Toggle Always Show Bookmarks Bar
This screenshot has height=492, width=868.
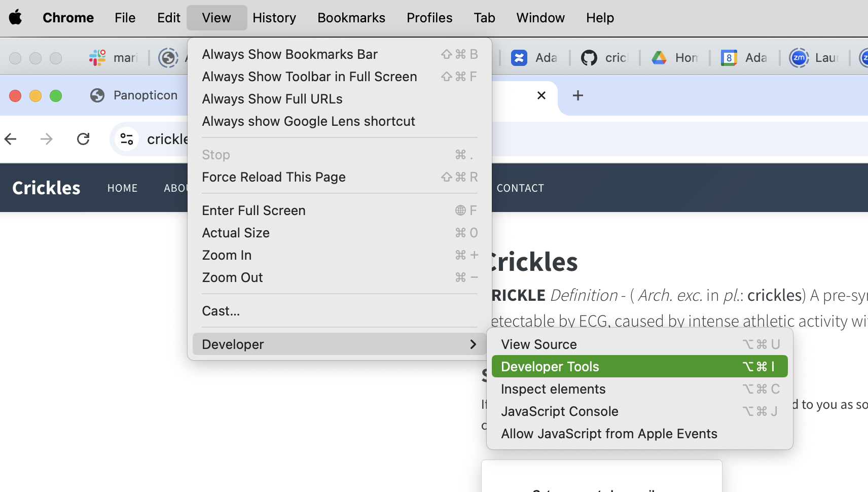click(340, 54)
